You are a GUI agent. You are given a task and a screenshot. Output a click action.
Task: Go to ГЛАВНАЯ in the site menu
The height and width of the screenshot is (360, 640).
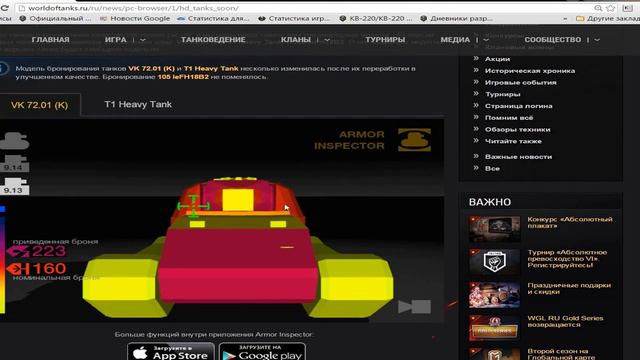[51, 40]
